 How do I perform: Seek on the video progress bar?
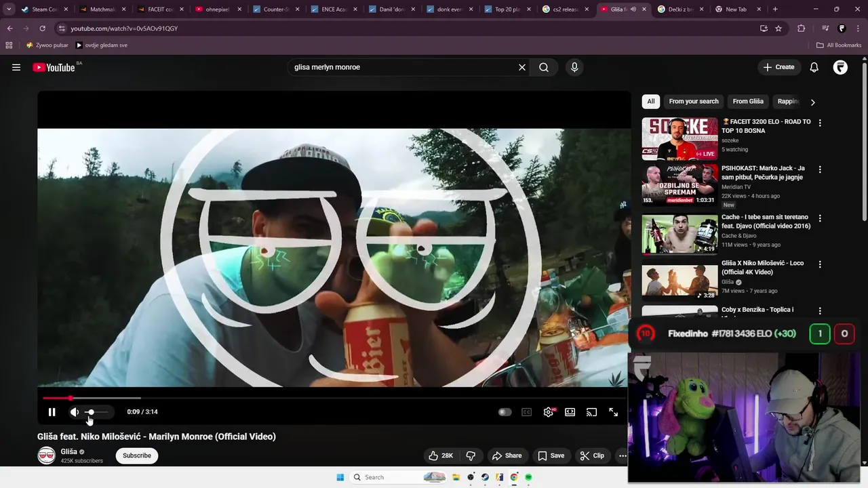point(334,398)
